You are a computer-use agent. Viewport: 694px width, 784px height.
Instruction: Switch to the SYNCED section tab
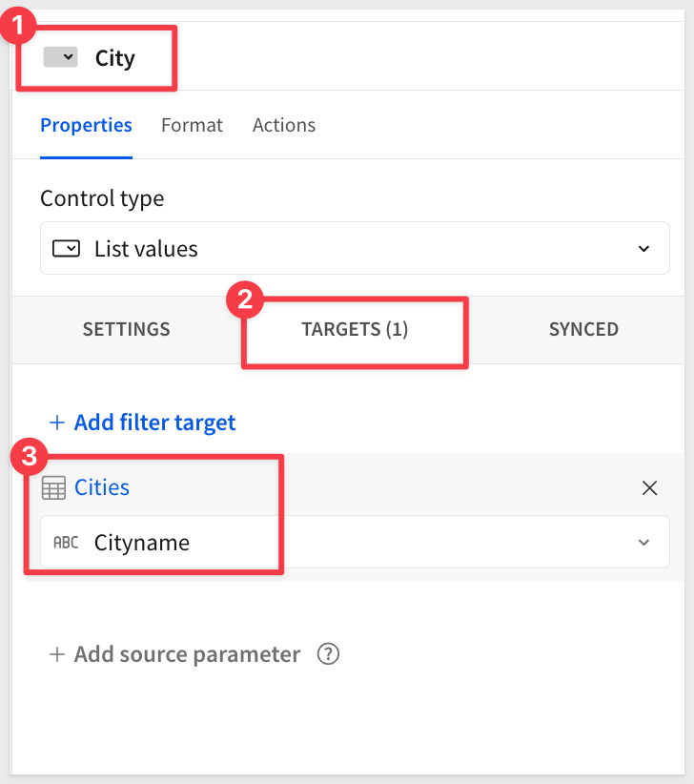click(583, 329)
